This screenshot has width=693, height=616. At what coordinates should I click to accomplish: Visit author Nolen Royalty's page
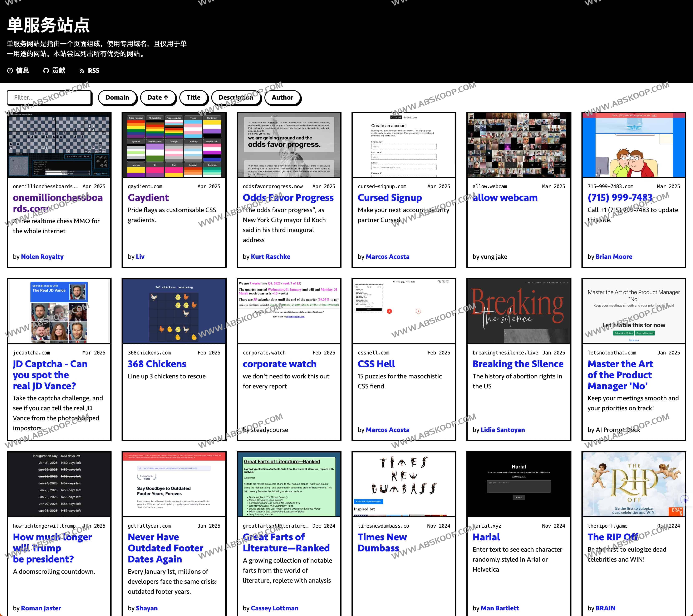coord(42,257)
